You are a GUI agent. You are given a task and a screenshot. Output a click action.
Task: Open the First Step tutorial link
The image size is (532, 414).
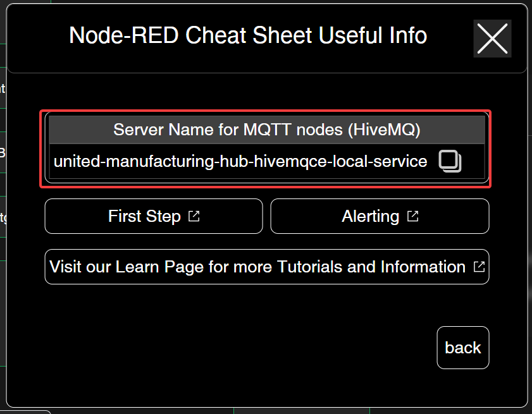(x=154, y=216)
